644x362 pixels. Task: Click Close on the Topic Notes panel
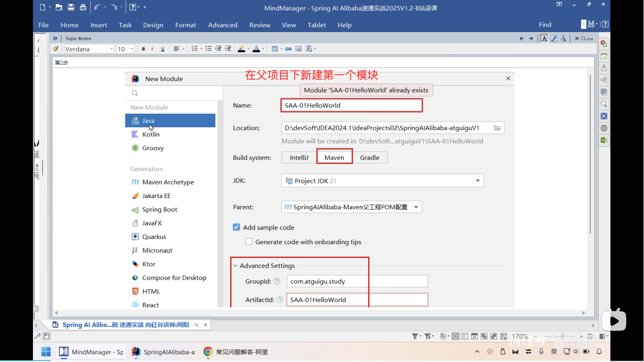pos(584,39)
